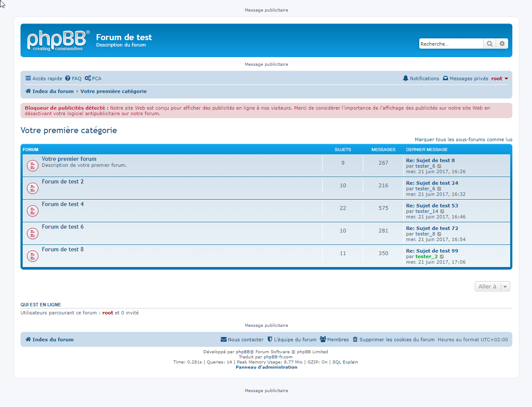Click the phpBB logo
Screen dimensions: 532x407
coord(58,41)
